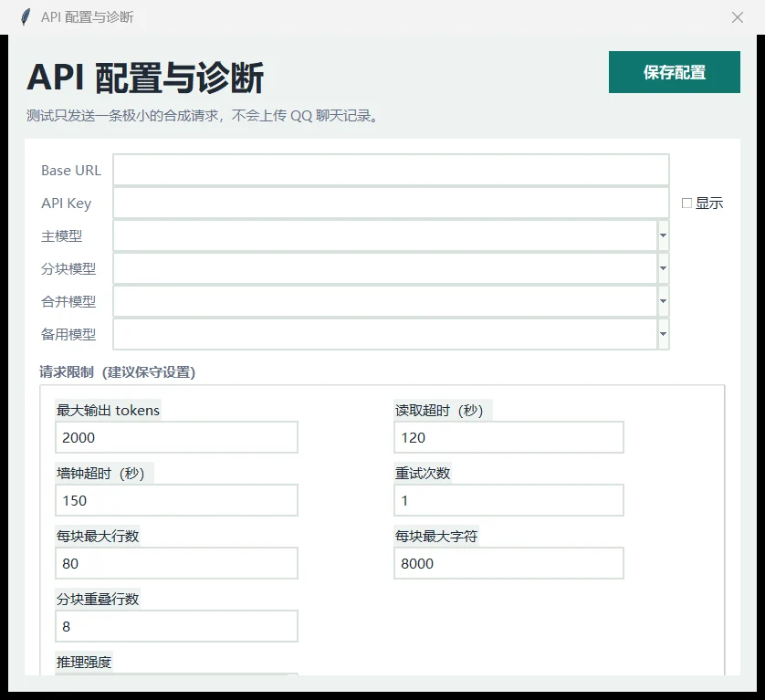Expand the 分块模型 dropdown arrow
This screenshot has width=765, height=700.
coord(663,268)
